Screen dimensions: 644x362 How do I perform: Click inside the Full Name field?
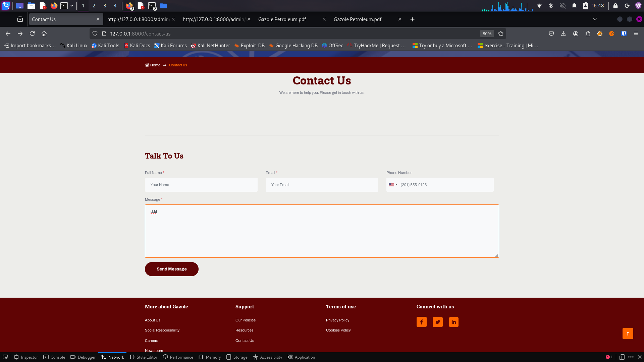[x=201, y=185]
